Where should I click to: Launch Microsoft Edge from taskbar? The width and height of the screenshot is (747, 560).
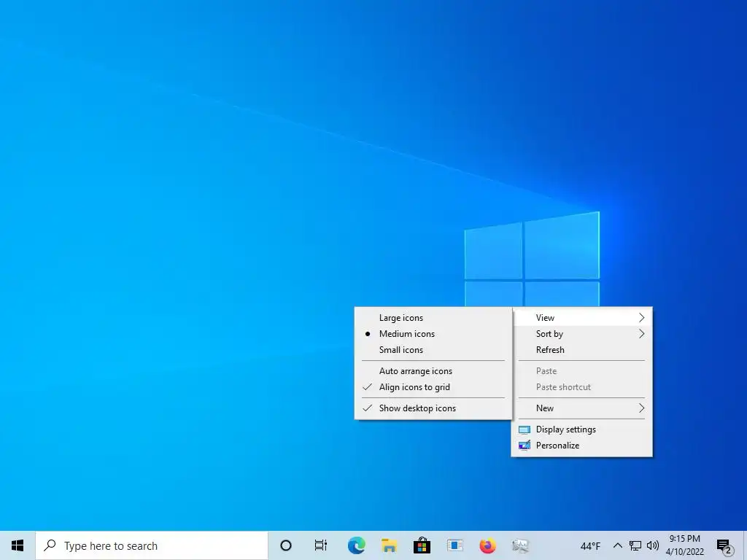coord(356,545)
